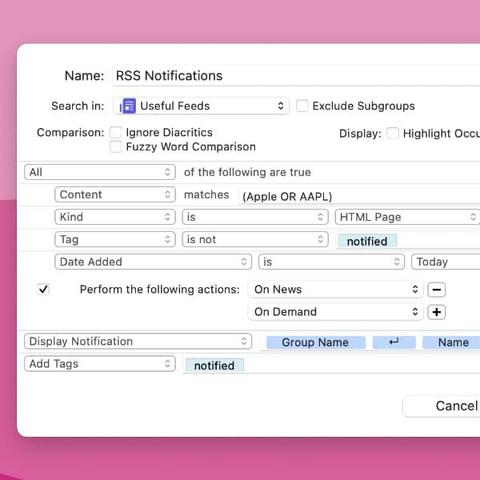480x480 pixels.
Task: Open the Date Added criterion dropdown
Action: (x=153, y=262)
